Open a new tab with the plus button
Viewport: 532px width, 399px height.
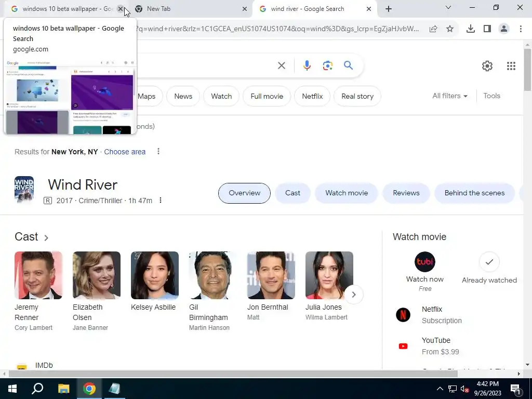tap(389, 9)
